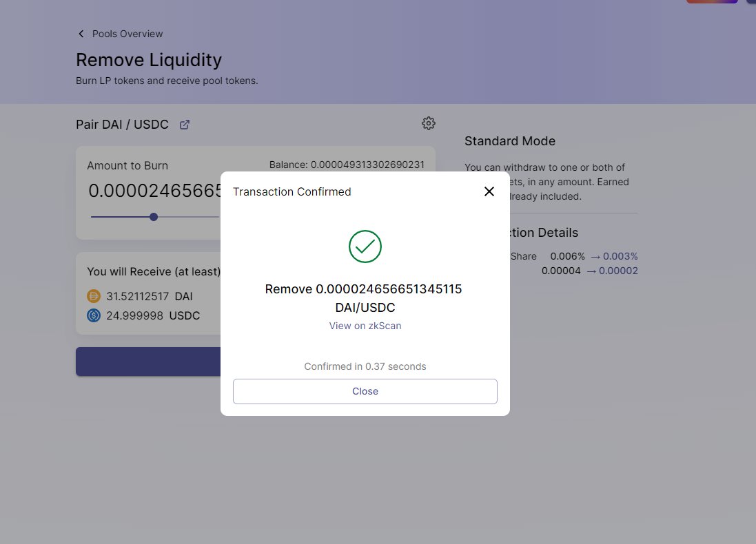Image resolution: width=756 pixels, height=544 pixels.
Task: Click the Confirmed in 0.37 seconds text
Action: 365,366
